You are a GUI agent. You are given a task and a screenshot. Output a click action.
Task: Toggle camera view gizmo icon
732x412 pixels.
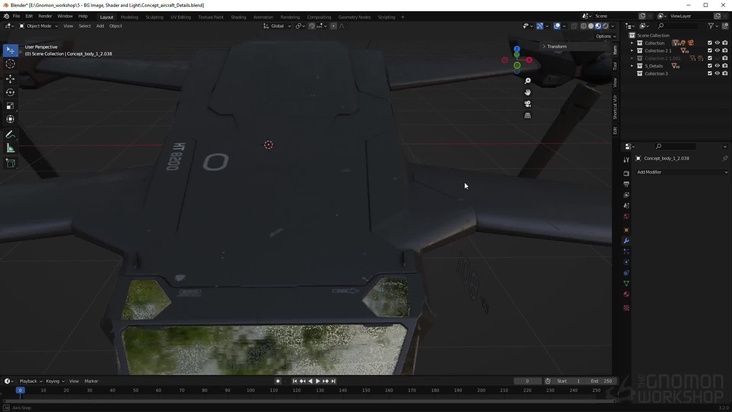(528, 104)
